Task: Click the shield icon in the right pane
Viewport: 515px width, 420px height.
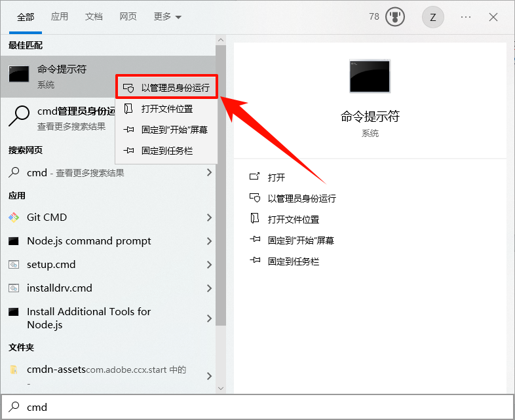Action: point(255,198)
